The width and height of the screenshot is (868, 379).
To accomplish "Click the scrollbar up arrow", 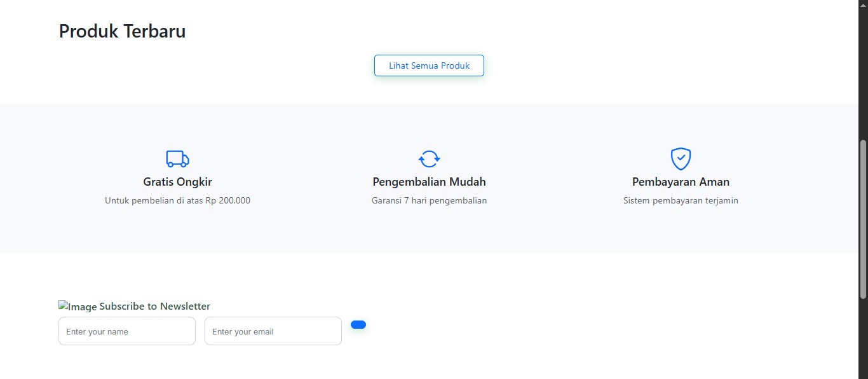I will point(863,4).
